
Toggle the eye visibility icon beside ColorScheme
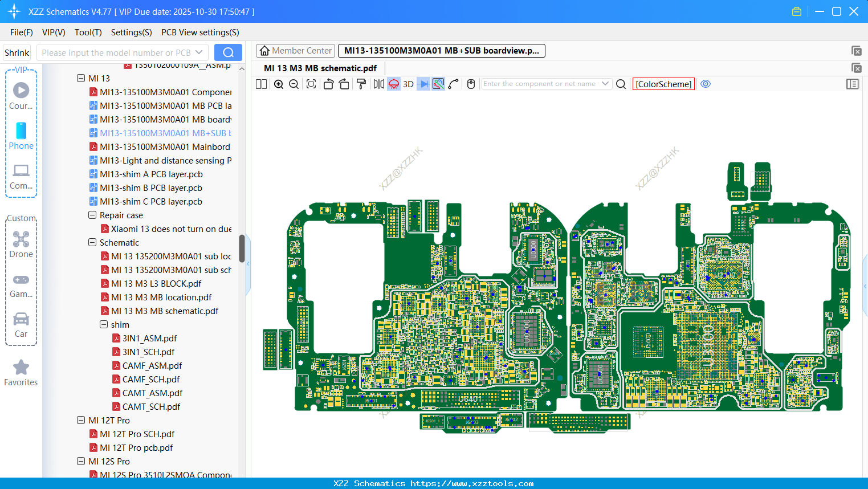click(x=706, y=84)
